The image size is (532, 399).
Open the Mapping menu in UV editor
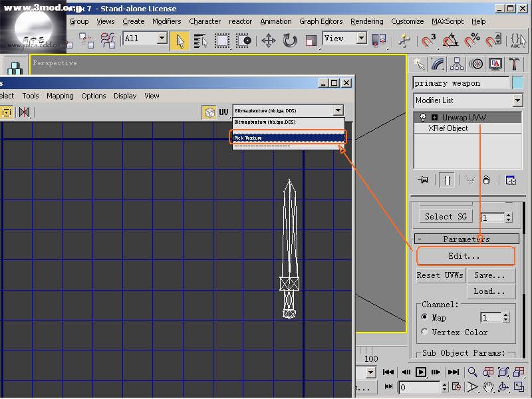pyautogui.click(x=60, y=96)
